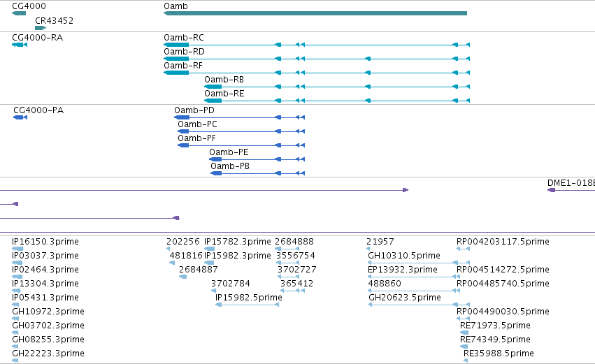Select RE71973.5prime EST
Viewport: 595px width, 364px height.
[495, 326]
